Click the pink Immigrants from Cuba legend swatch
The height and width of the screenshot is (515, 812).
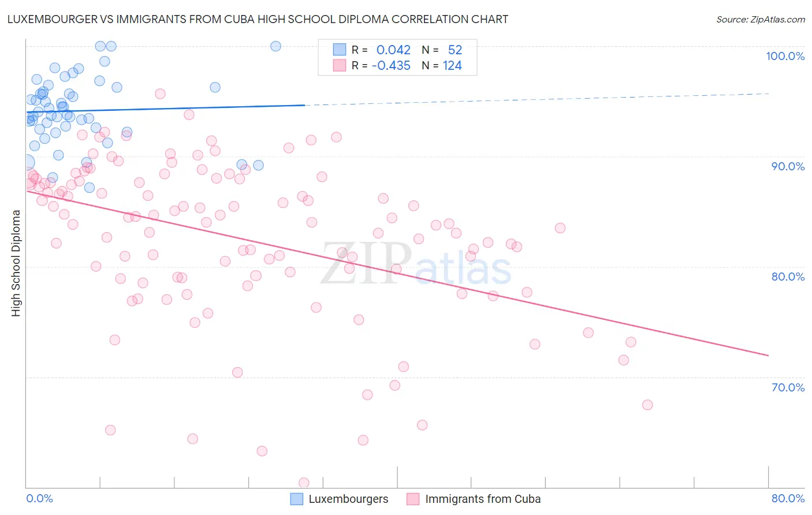413,499
